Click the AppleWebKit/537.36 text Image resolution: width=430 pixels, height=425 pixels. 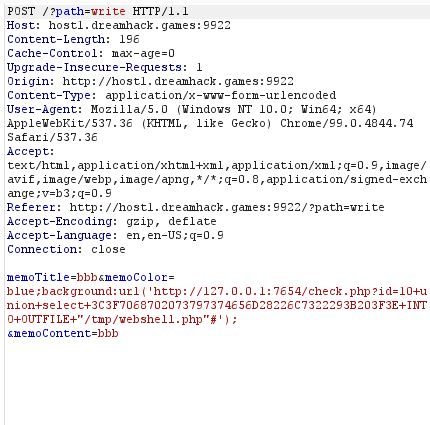click(x=70, y=124)
